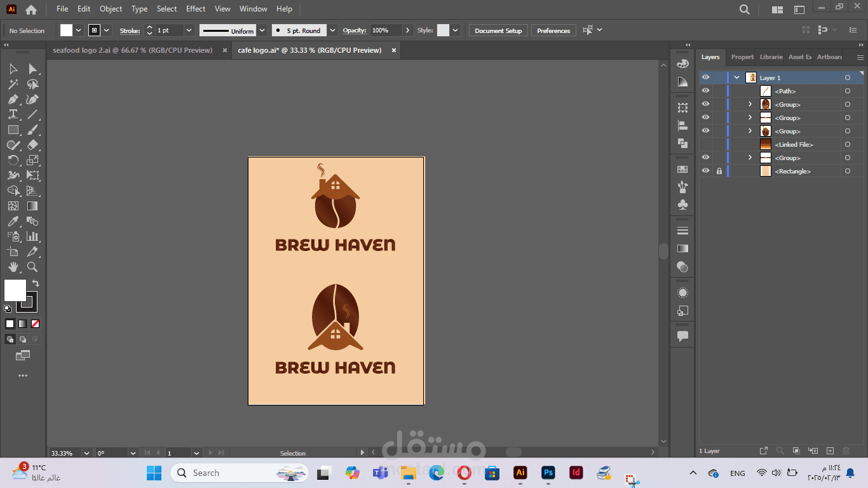Pick the Lasso tool
868x488 pixels.
(x=32, y=84)
